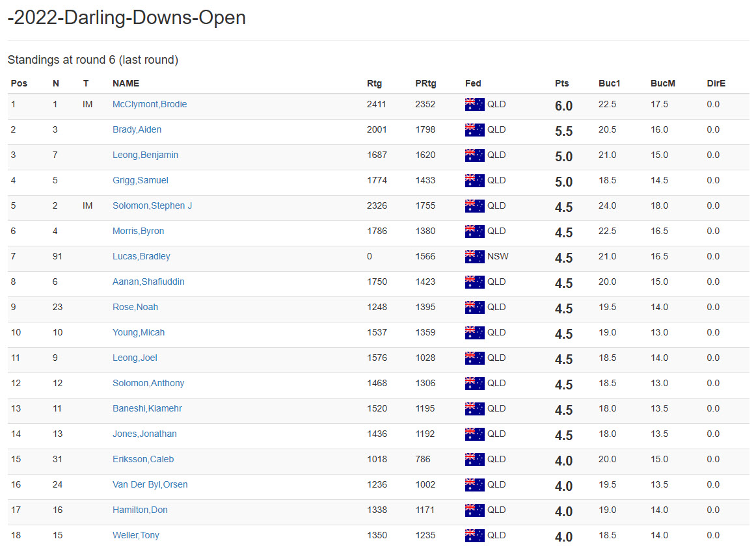Click Hamilton,Don name link

coord(140,510)
